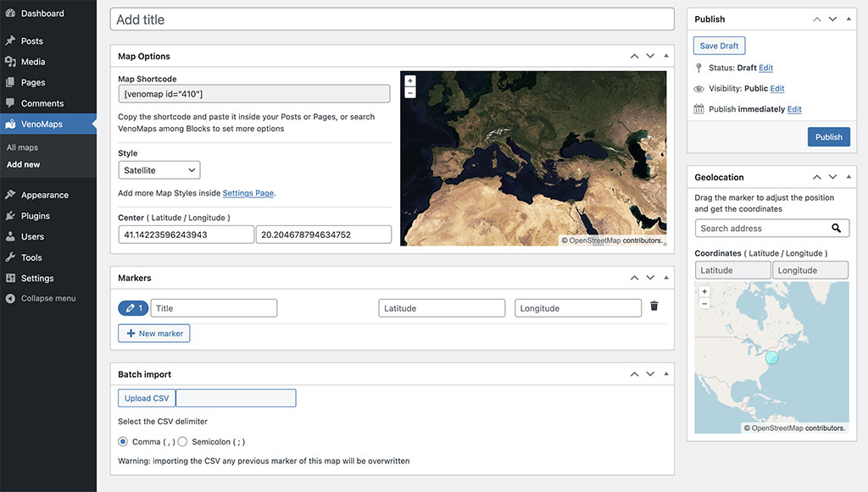The height and width of the screenshot is (492, 868).
Task: Toggle the Publish panel collapse
Action: coord(848,19)
